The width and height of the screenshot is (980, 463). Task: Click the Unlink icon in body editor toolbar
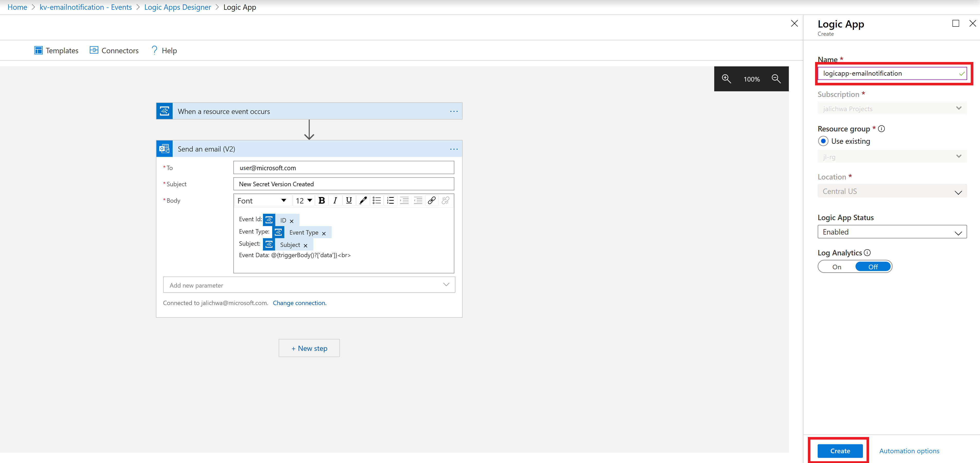(x=446, y=201)
